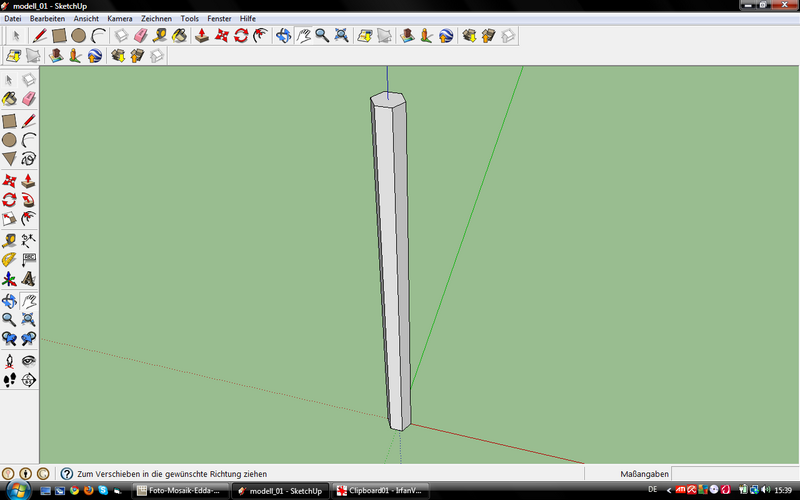Open the Kamera menu

coord(119,19)
